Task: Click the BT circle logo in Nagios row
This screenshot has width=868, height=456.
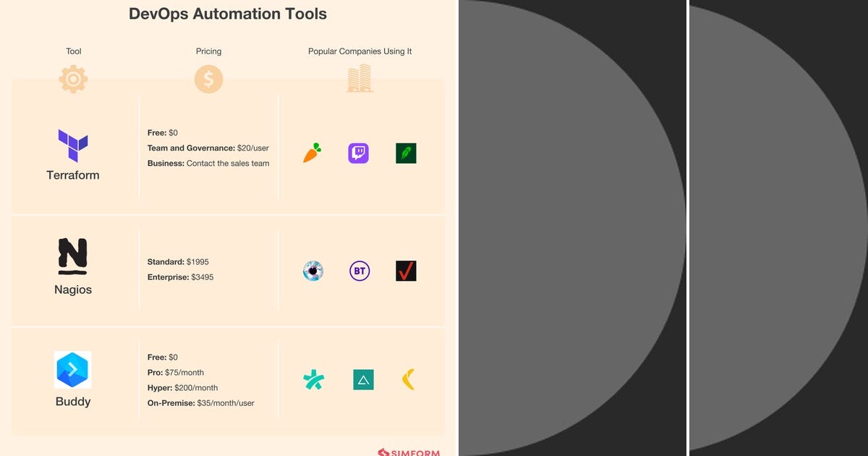Action: [x=359, y=271]
